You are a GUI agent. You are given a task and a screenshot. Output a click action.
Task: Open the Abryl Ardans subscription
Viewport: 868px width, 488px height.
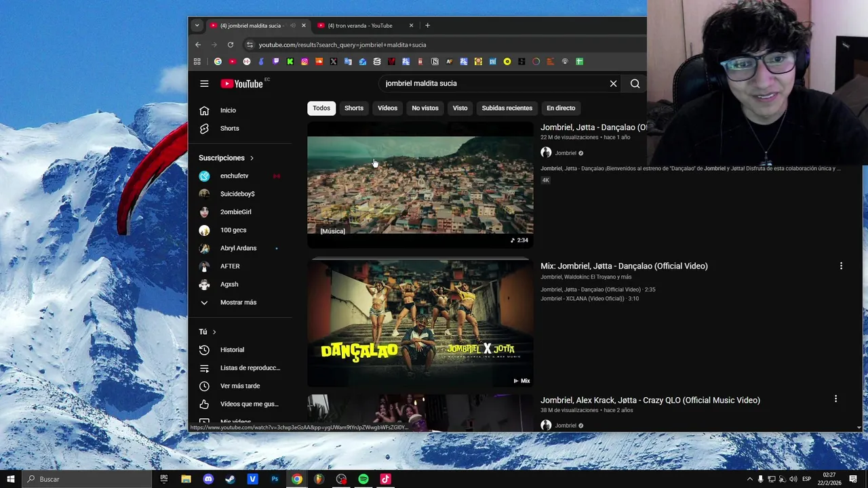pos(239,248)
